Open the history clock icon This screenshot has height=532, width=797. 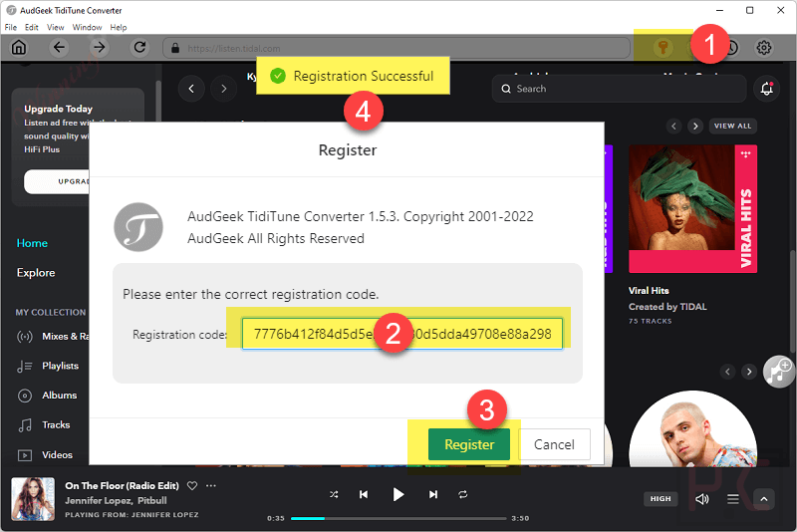point(731,47)
